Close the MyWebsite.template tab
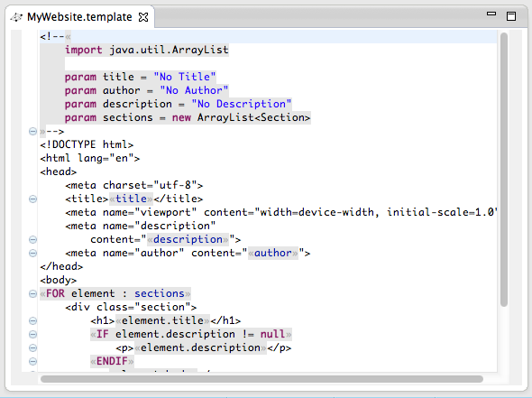The width and height of the screenshot is (532, 398). pos(143,17)
